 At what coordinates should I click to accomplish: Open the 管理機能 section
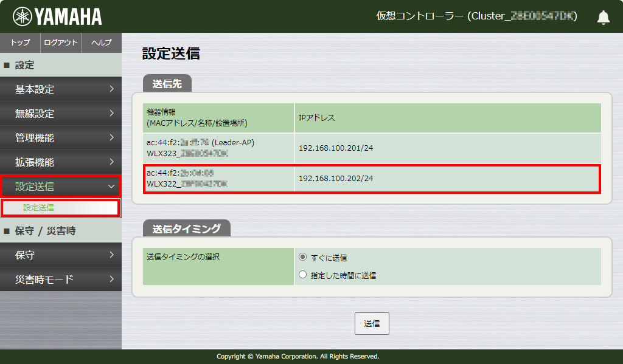[x=61, y=138]
